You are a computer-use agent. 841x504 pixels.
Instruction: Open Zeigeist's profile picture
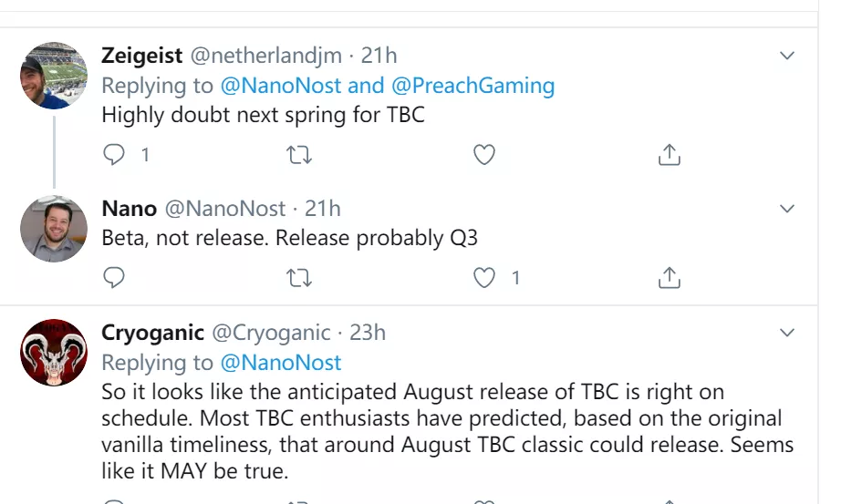54,76
